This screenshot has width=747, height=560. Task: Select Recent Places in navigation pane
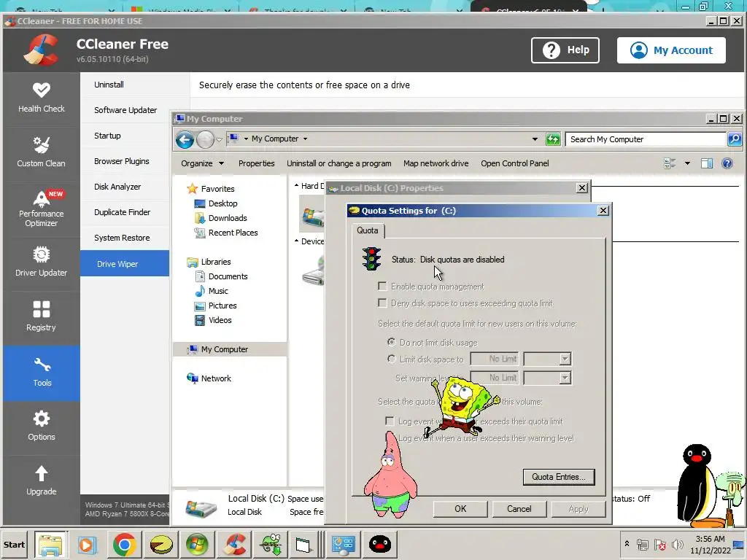click(x=233, y=233)
